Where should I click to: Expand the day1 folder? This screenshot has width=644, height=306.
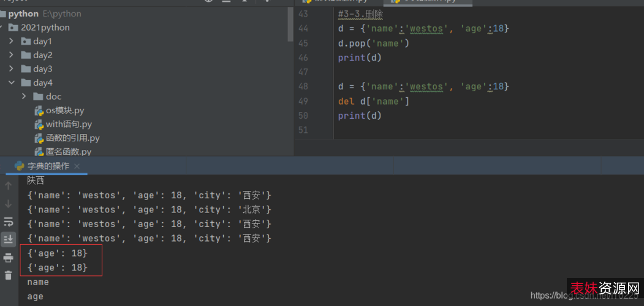click(12, 41)
